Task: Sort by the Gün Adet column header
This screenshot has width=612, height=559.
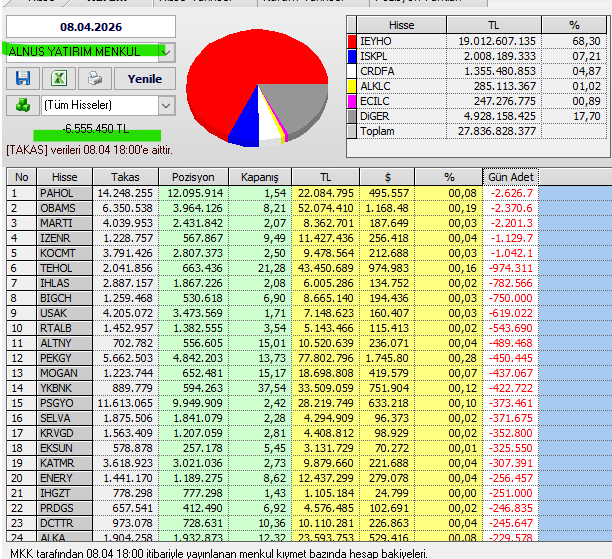Action: [x=511, y=177]
